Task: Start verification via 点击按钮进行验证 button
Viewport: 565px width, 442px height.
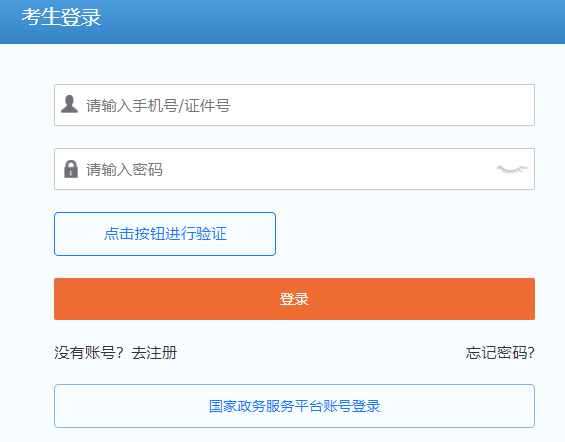Action: [165, 234]
